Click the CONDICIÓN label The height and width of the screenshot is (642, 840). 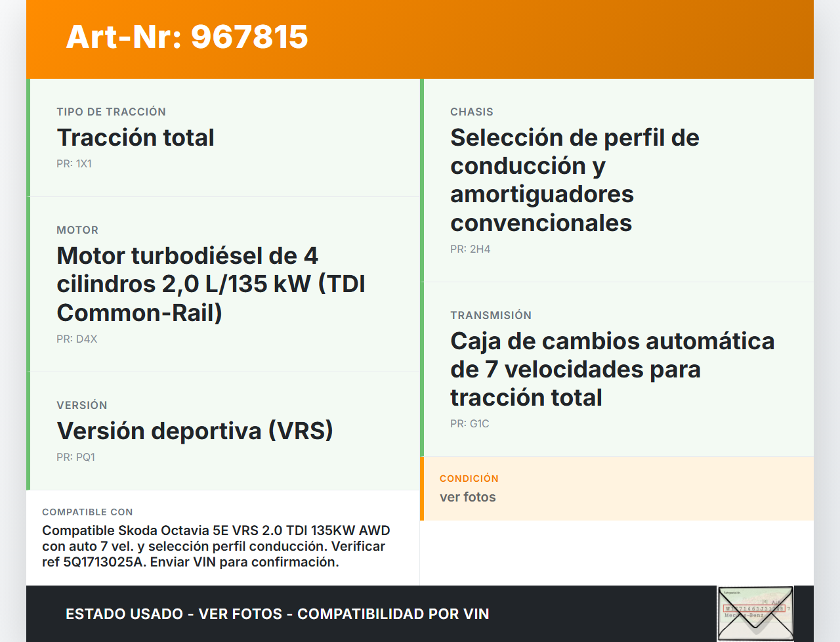469,479
